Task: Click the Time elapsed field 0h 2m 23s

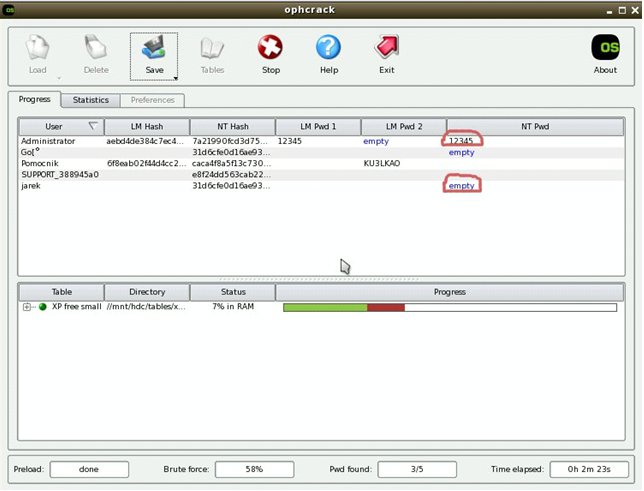Action: [x=589, y=469]
